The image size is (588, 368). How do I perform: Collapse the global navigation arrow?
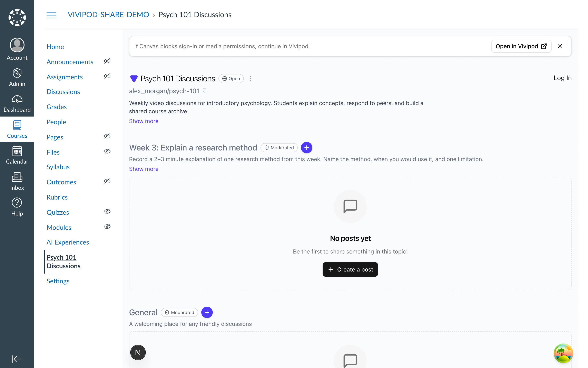pyautogui.click(x=17, y=359)
